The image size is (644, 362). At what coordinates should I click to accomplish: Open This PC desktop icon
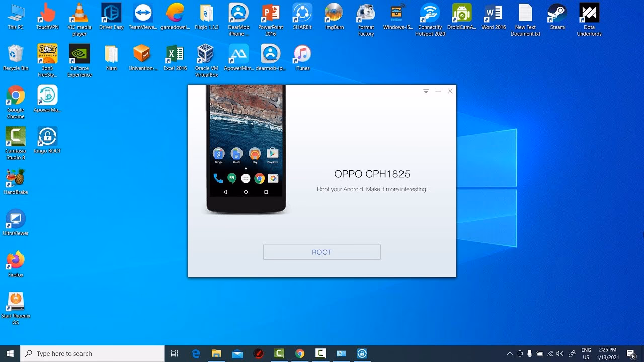(16, 17)
